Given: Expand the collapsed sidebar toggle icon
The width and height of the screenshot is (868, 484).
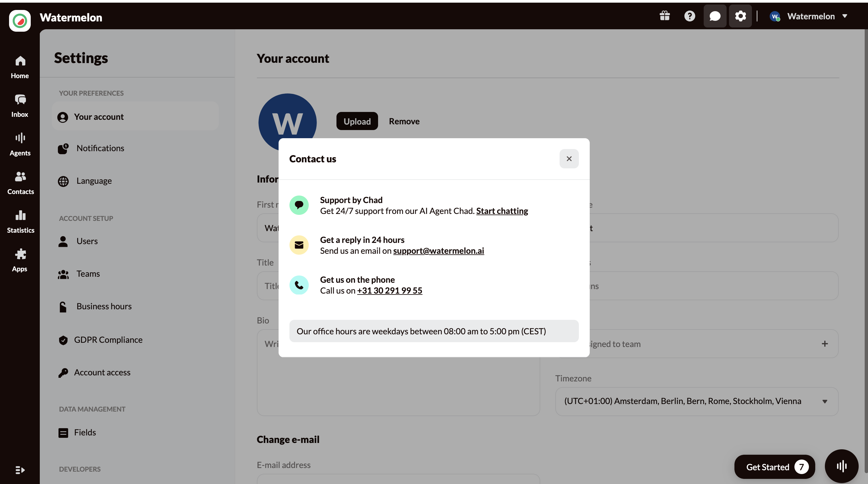Looking at the screenshot, I should (20, 470).
